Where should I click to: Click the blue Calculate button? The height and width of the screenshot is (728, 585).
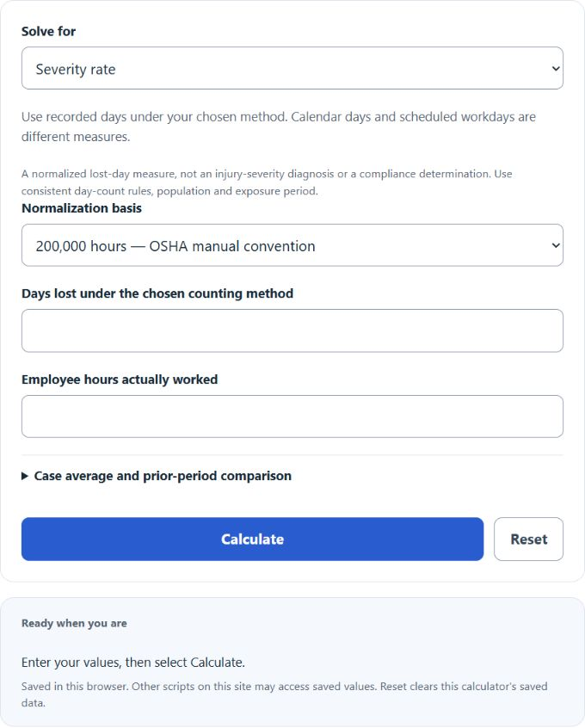point(252,539)
